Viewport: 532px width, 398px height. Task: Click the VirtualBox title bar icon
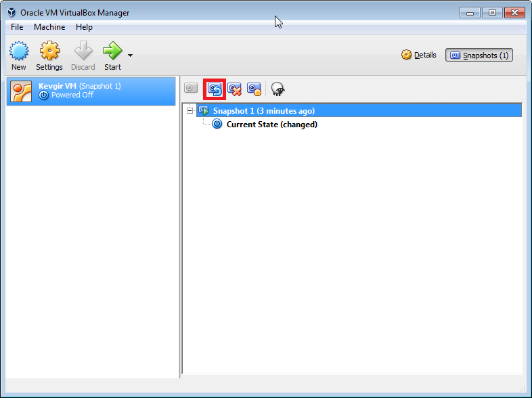pos(12,13)
